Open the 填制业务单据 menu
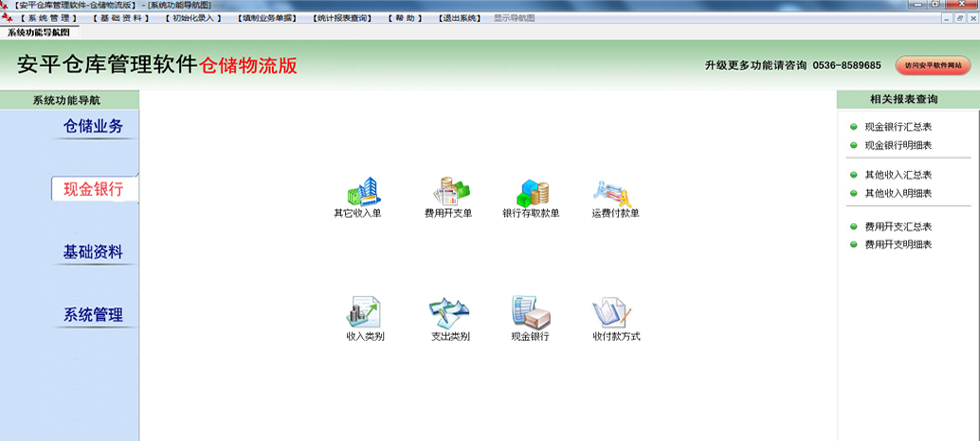This screenshot has height=443, width=980. click(268, 18)
